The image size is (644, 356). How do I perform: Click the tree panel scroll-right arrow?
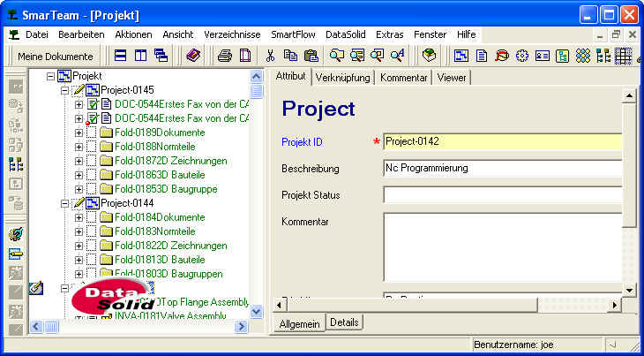(241, 327)
